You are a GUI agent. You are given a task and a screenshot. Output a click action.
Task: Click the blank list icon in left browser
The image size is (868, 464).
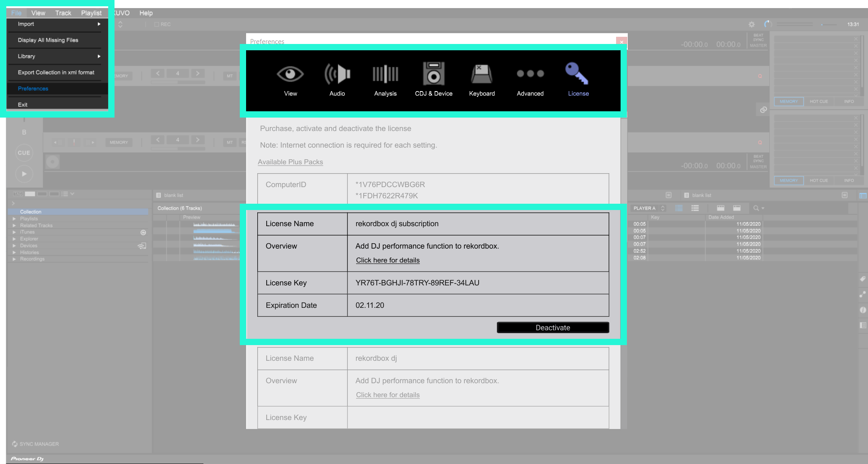coord(158,195)
